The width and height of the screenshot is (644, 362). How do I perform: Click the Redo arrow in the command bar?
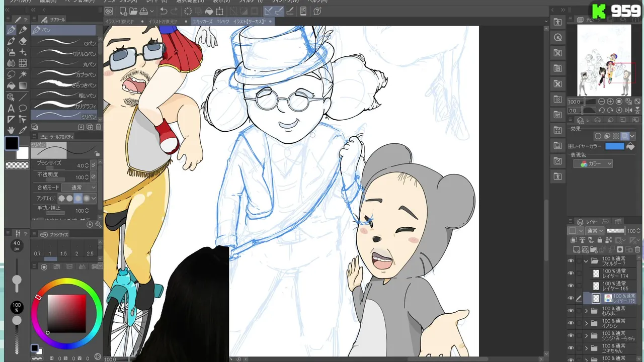point(174,11)
